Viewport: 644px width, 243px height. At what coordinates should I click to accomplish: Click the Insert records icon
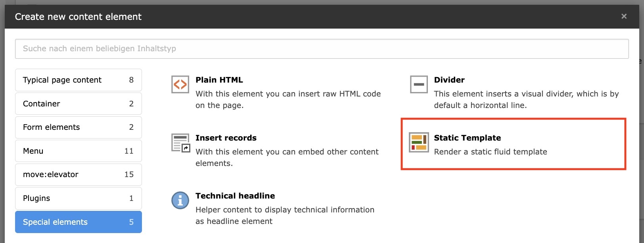tap(180, 143)
